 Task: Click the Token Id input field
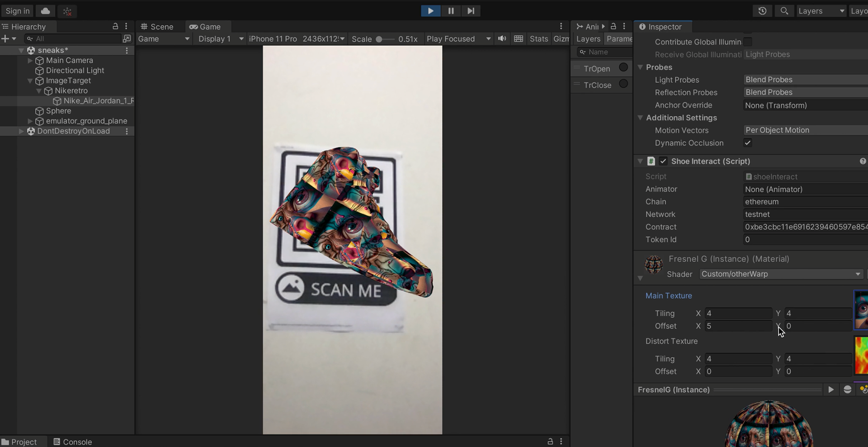pyautogui.click(x=806, y=240)
